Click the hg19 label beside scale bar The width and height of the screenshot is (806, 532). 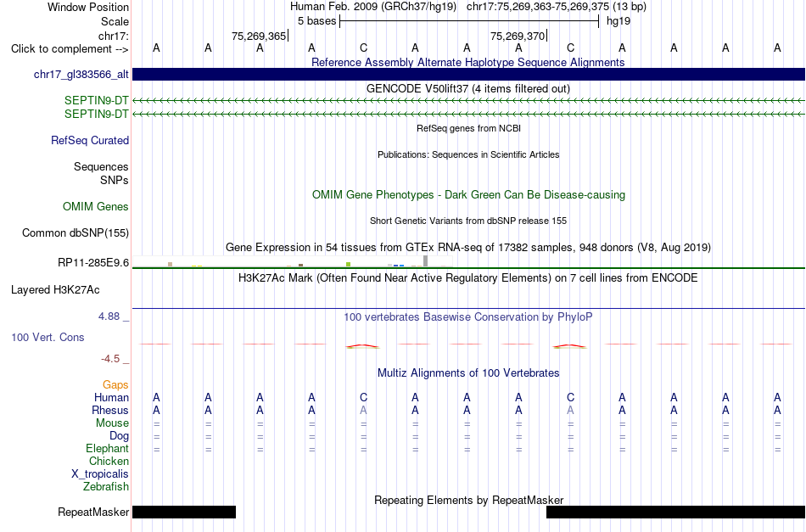(x=618, y=21)
